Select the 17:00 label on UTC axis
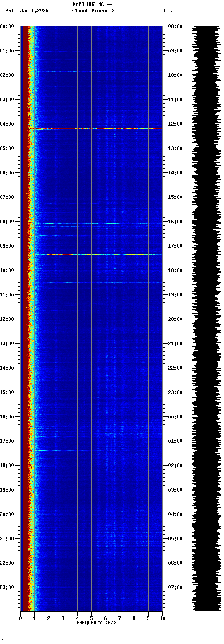The width and height of the screenshot is (224, 644). 175,246
